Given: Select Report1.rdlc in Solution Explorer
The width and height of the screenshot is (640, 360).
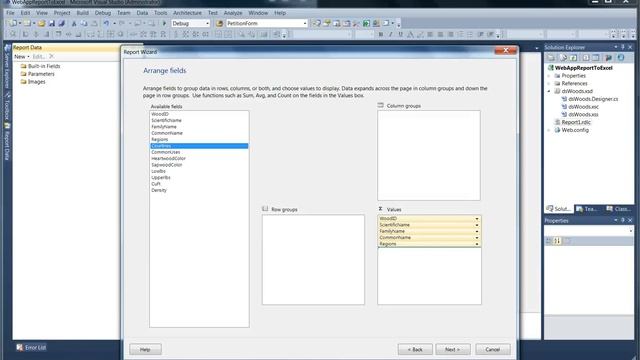Looking at the screenshot, I should 576,122.
